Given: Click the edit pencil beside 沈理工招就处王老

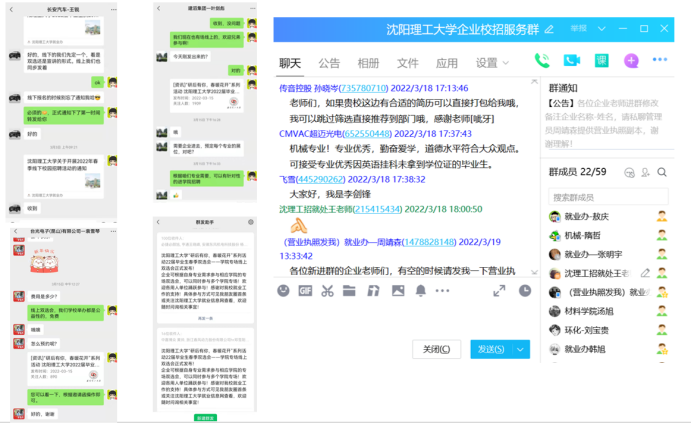Looking at the screenshot, I should click(645, 273).
